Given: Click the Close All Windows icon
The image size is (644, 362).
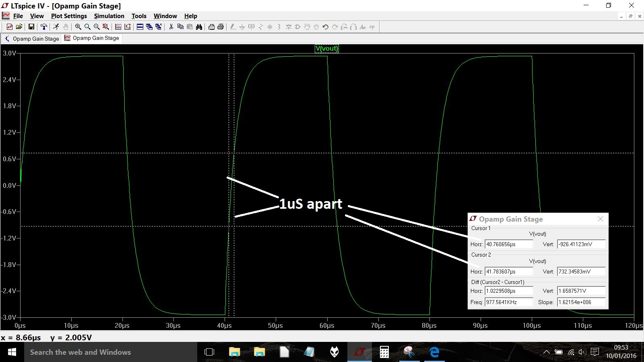Looking at the screenshot, I should [x=159, y=27].
